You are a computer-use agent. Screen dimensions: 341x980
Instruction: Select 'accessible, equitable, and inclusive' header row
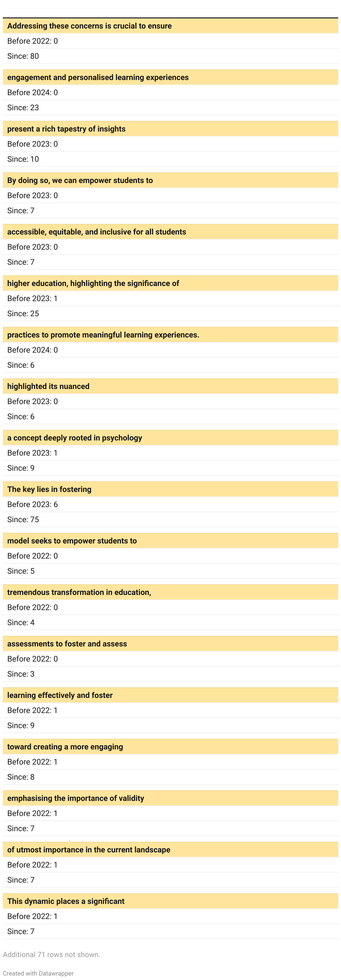point(170,232)
